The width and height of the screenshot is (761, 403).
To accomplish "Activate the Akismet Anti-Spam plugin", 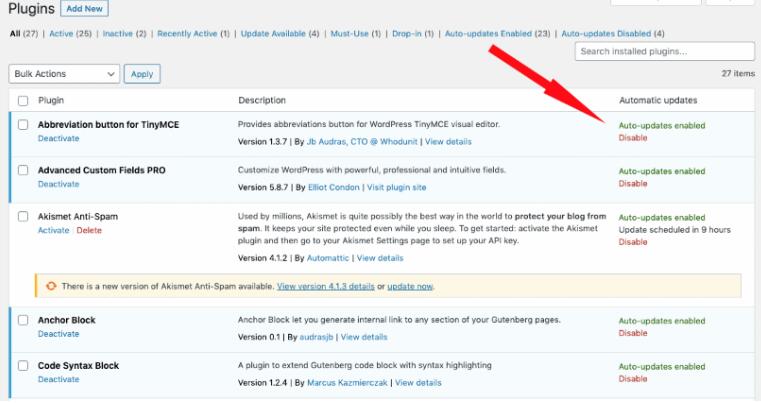I will (x=53, y=230).
